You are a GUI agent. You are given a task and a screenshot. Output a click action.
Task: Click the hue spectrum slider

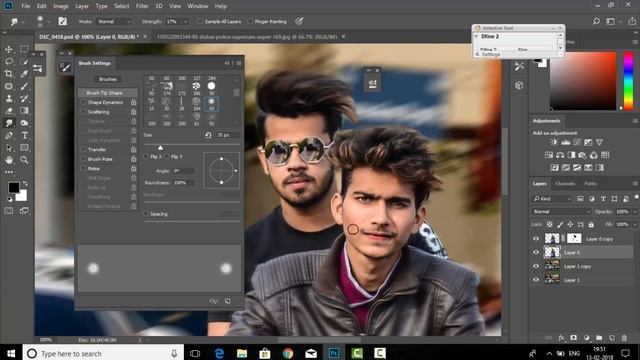(x=629, y=81)
